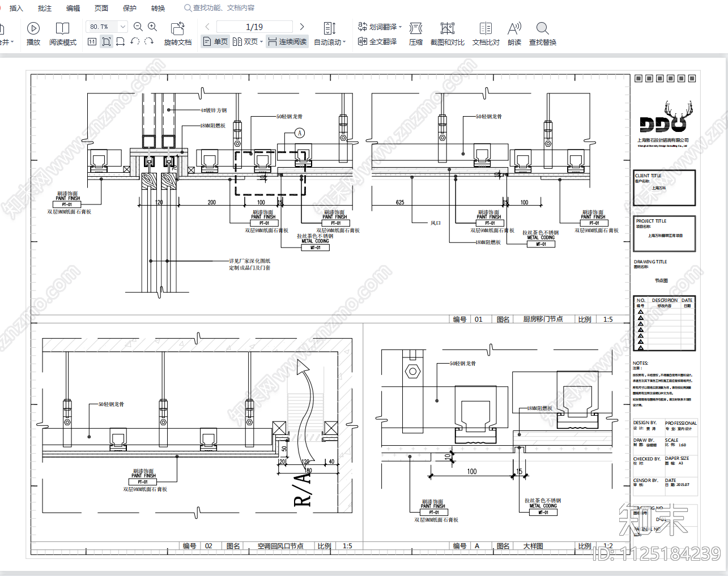Open the 划词翻译 dropdown arrow
Image resolution: width=728 pixels, height=576 pixels.
pos(400,27)
